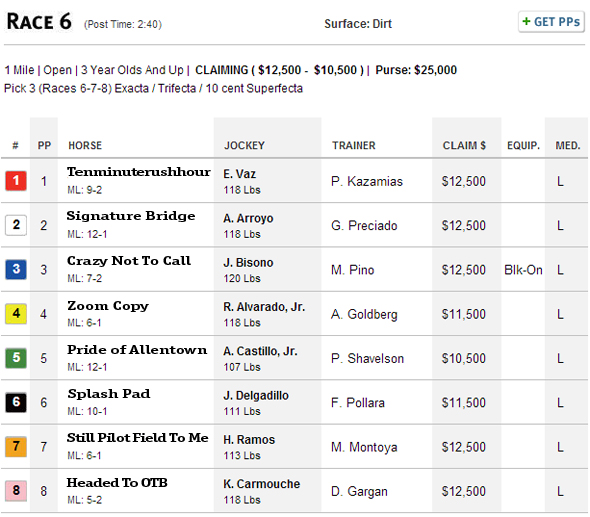The height and width of the screenshot is (517, 590).
Task: Click the red number 1 saddle cloth icon
Action: click(x=16, y=181)
